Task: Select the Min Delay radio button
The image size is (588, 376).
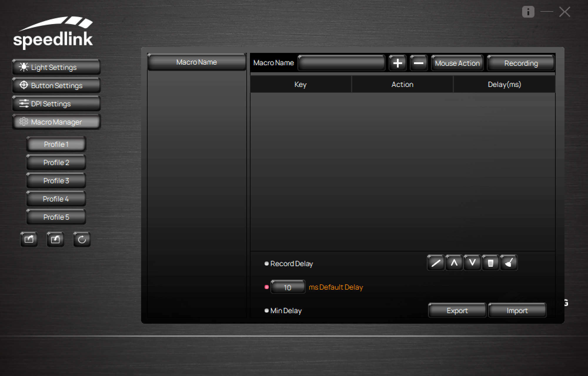Action: tap(266, 310)
